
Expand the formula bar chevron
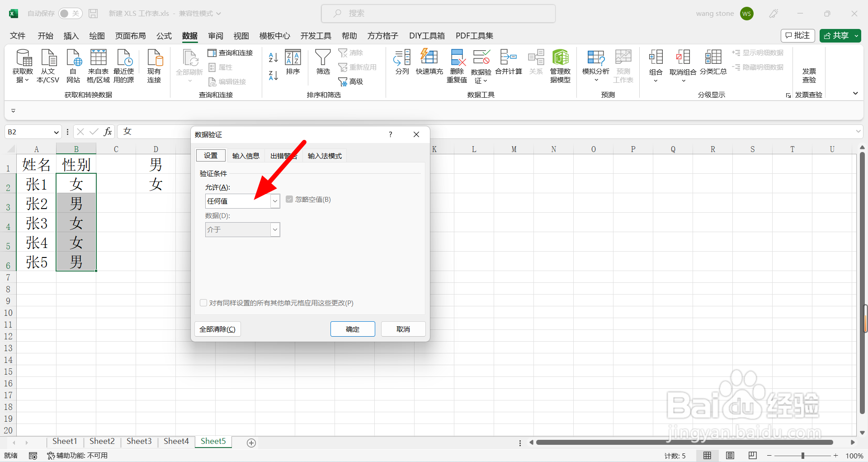(x=858, y=132)
